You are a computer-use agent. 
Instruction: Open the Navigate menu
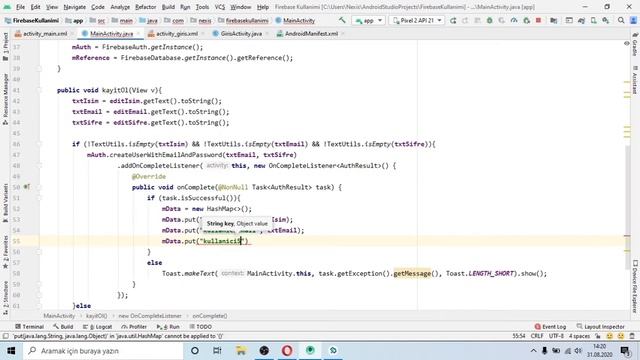[75, 7]
